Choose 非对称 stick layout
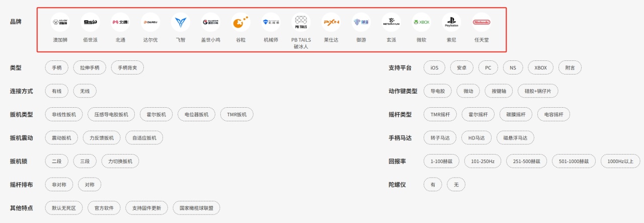This screenshot has height=223, width=644. coord(59,185)
